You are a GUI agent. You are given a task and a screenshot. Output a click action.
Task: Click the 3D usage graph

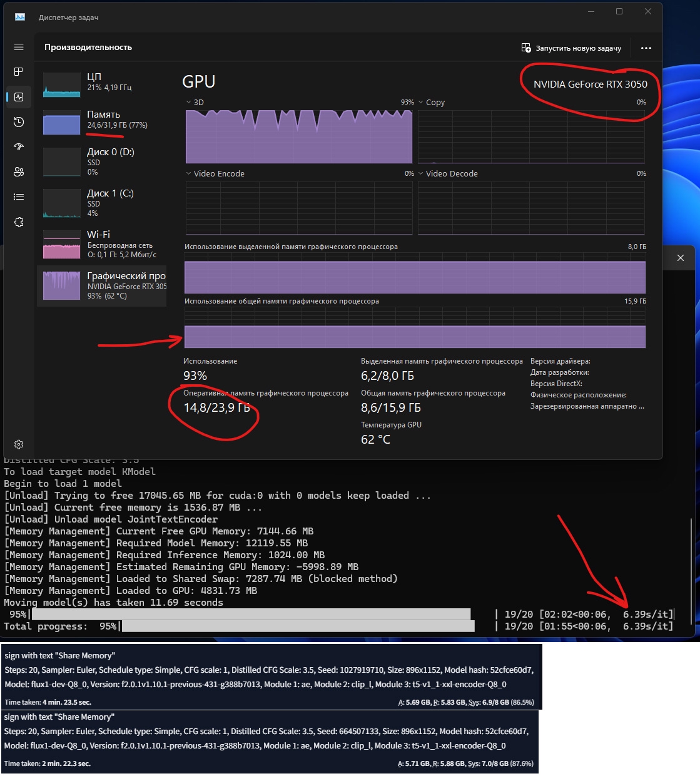(299, 136)
